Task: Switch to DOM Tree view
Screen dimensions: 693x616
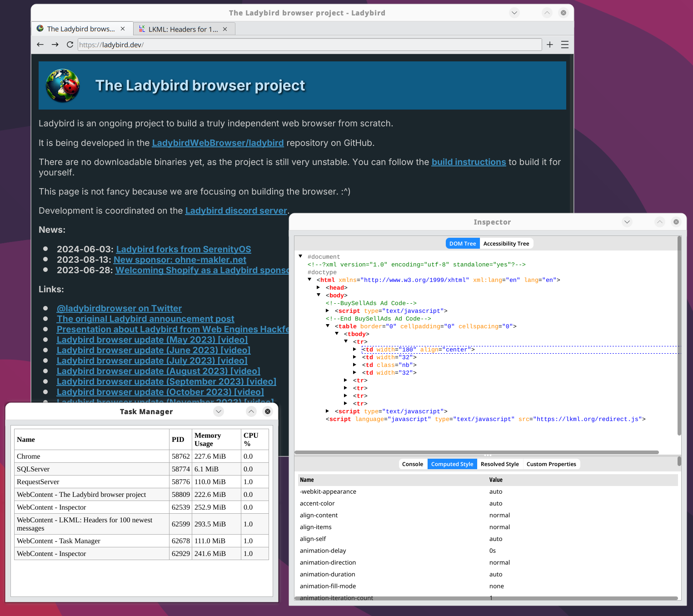Action: click(462, 244)
